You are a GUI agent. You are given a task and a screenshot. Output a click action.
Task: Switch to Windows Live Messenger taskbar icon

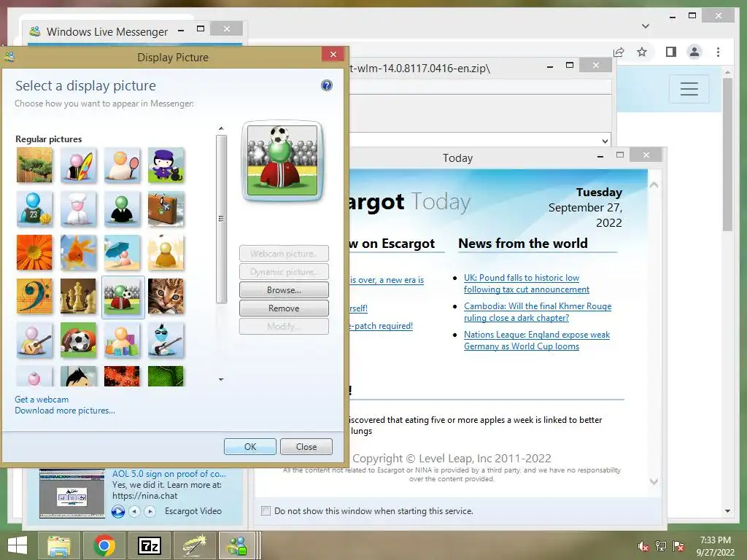[237, 545]
